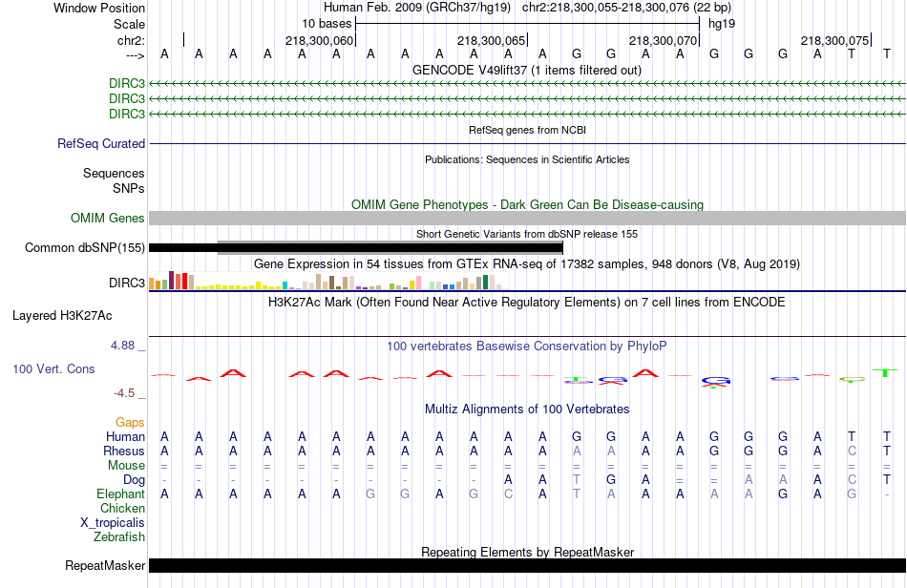Open the topmost DIRC3 GENCODE transcript label
Viewport: 907px width, 588px height.
(x=127, y=83)
